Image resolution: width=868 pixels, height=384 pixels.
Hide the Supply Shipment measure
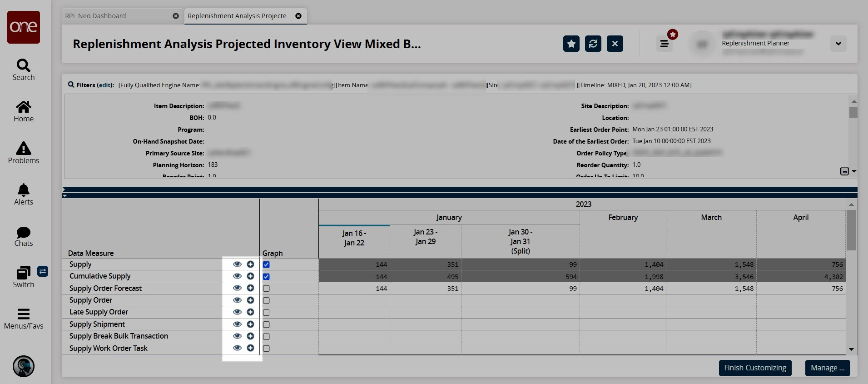(x=237, y=324)
